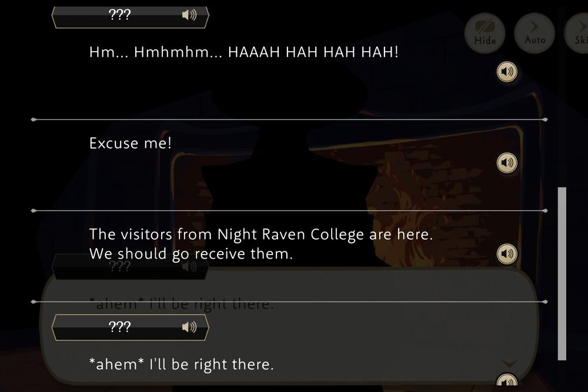Hide the dialogue interface with the Hide button
The width and height of the screenshot is (588, 392).
[x=485, y=33]
